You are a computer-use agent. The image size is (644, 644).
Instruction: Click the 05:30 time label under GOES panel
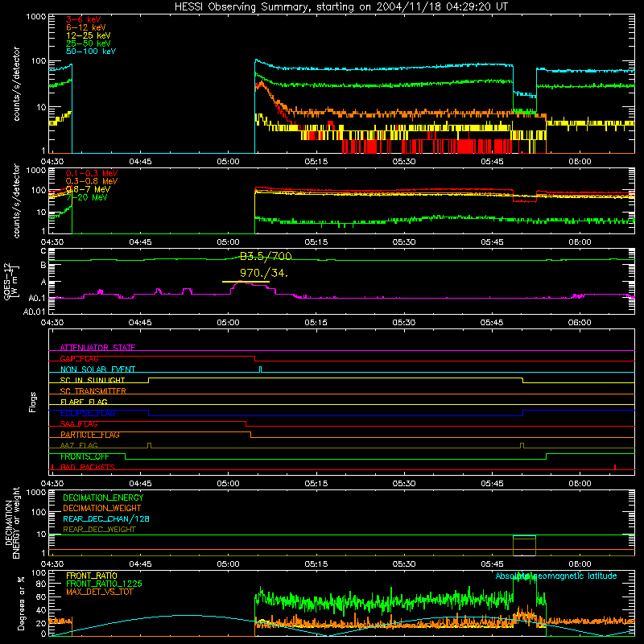tap(404, 323)
